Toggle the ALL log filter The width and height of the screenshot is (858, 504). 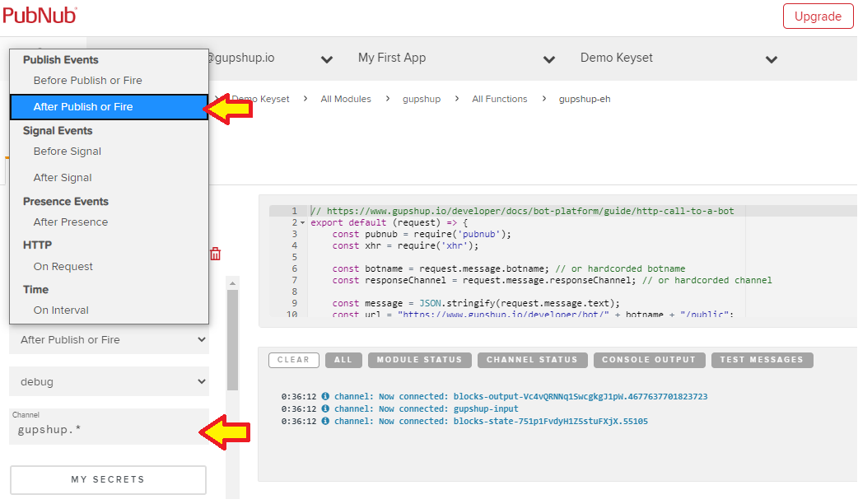click(x=343, y=360)
